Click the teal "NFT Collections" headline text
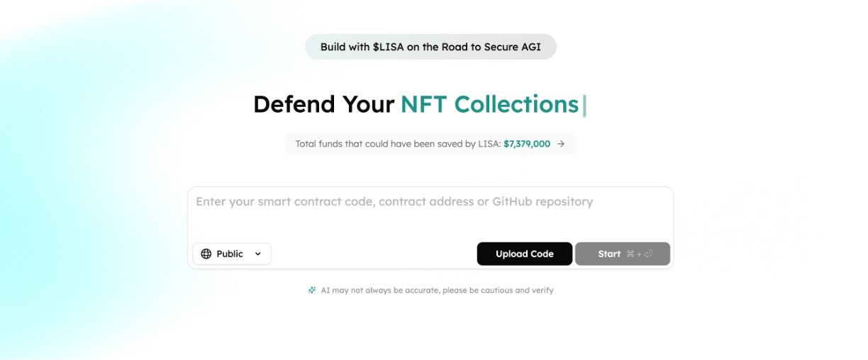This screenshot has height=360, width=868. [489, 104]
